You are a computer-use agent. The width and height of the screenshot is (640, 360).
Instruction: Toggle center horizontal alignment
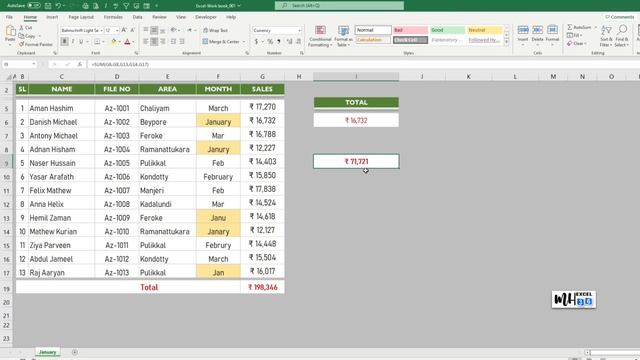(154, 42)
